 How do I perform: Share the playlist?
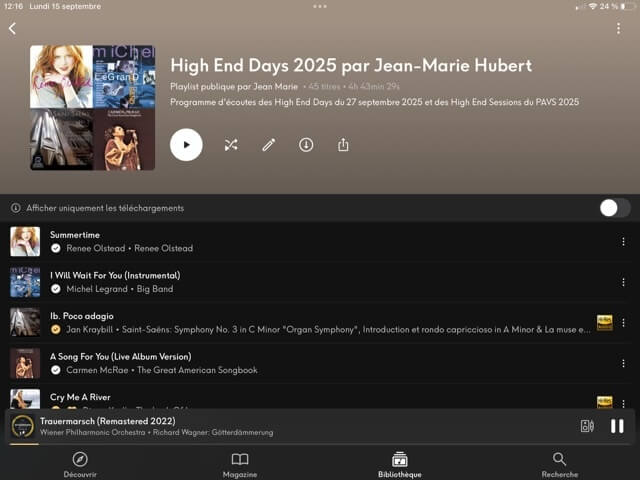pos(343,144)
